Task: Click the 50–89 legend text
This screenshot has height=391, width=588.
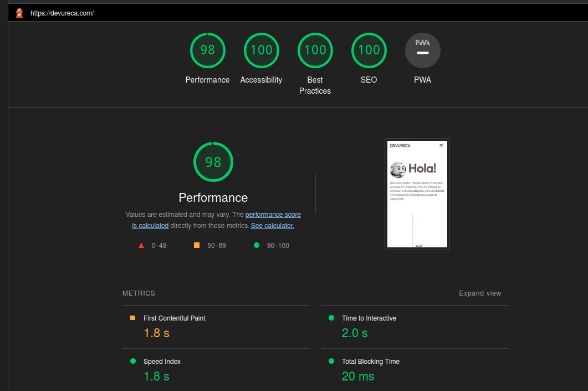Action: tap(217, 245)
